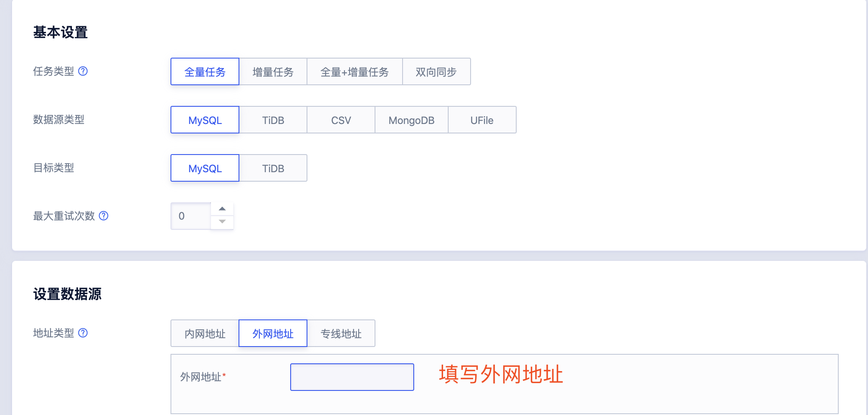Switch address type to 专线地址
This screenshot has width=868, height=415.
point(341,333)
